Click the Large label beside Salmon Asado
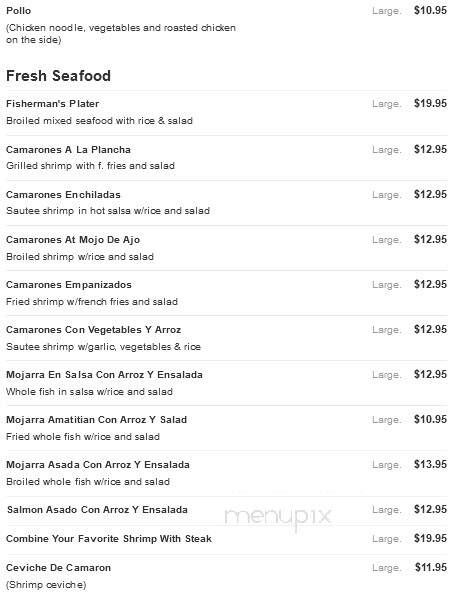Image resolution: width=457 pixels, height=599 pixels. [x=386, y=510]
